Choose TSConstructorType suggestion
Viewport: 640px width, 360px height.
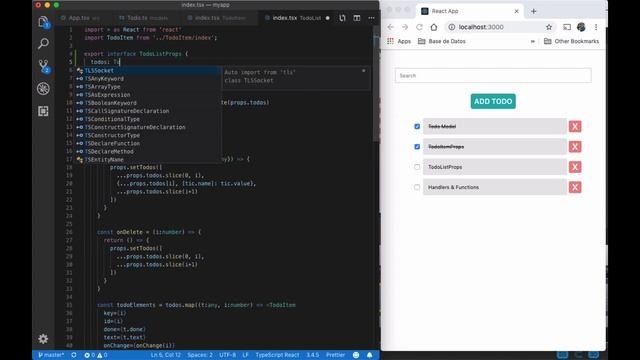[148, 135]
